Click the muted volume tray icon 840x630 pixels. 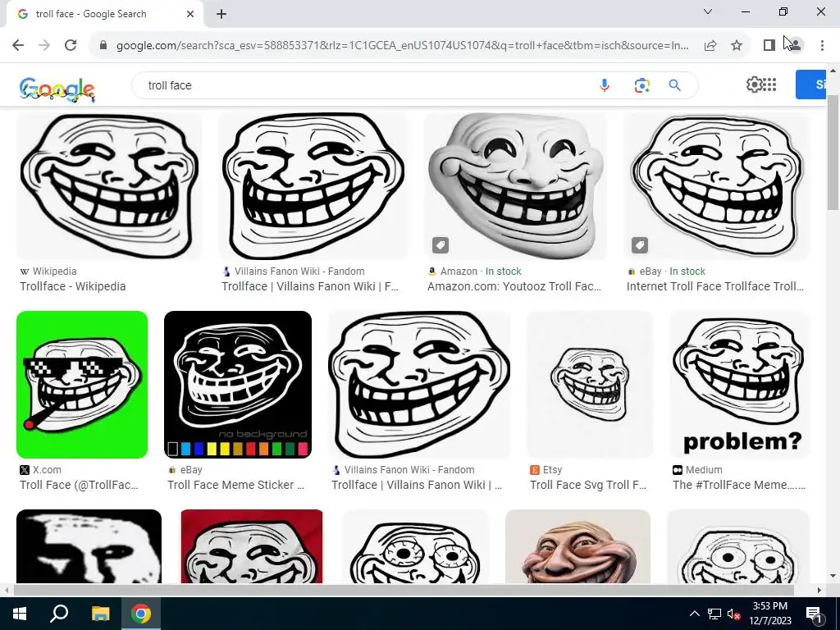click(733, 614)
